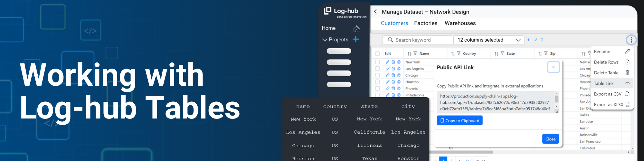Screen dimensions: 644x161
Task: Sort by the Country column
Action: tap(453, 54)
